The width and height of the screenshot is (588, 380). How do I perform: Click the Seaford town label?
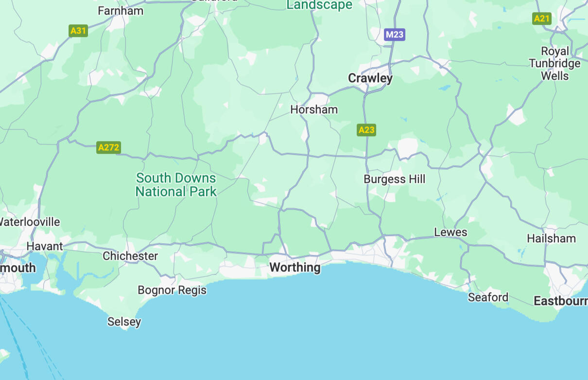(x=488, y=297)
